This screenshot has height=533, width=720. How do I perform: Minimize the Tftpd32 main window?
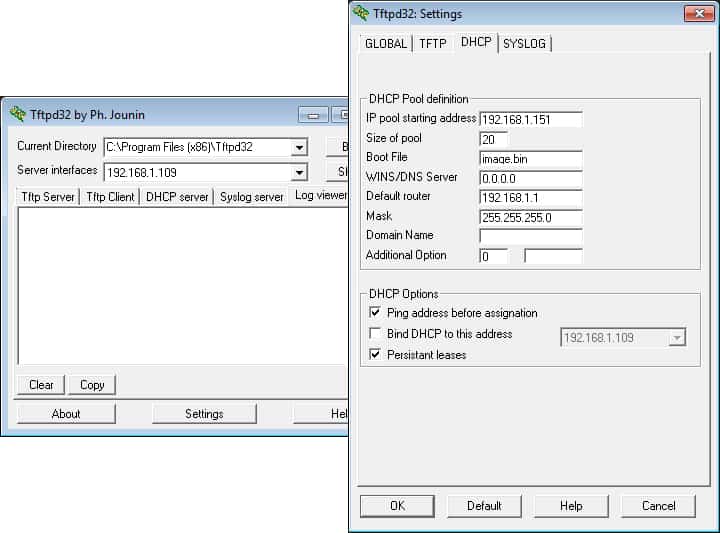tap(313, 114)
